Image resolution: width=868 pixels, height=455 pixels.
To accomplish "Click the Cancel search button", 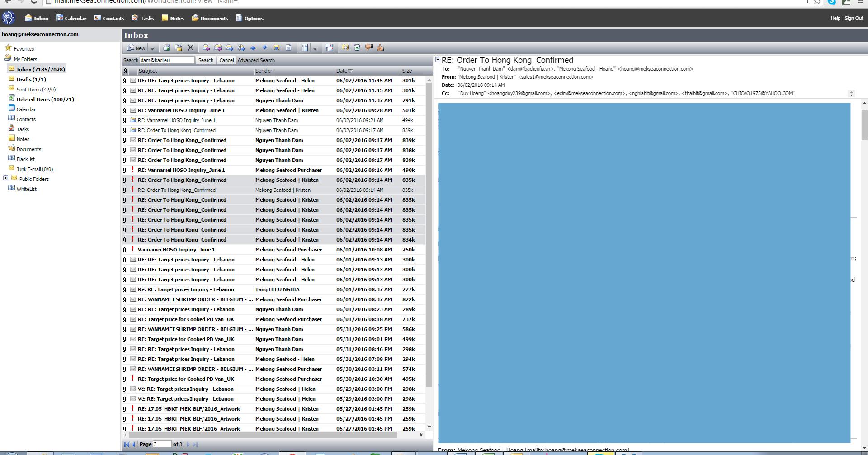I will pos(226,60).
